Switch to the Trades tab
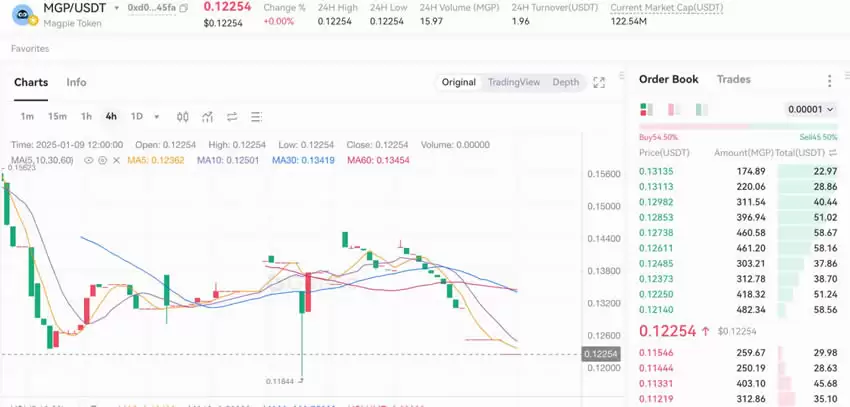The image size is (850, 407). point(733,79)
